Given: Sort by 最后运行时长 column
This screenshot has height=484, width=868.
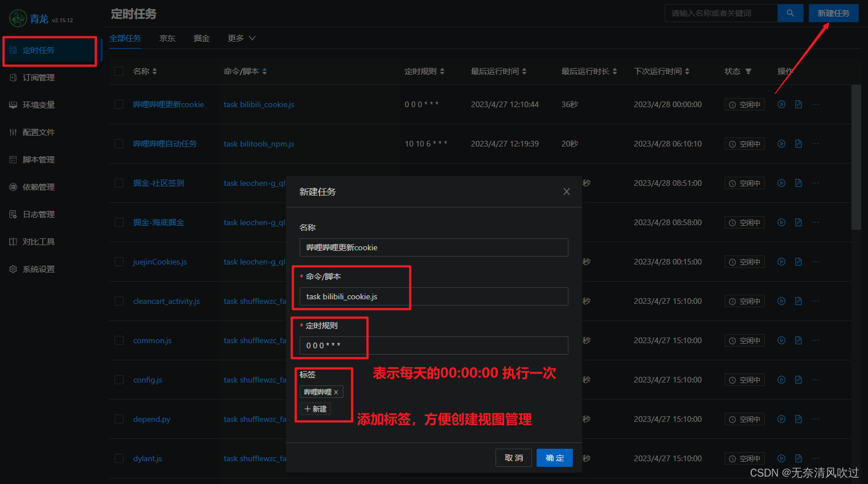Looking at the screenshot, I should tap(615, 71).
